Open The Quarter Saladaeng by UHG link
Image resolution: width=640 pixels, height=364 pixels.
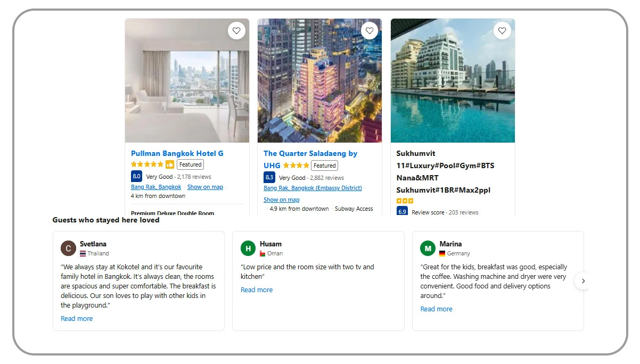(x=310, y=159)
